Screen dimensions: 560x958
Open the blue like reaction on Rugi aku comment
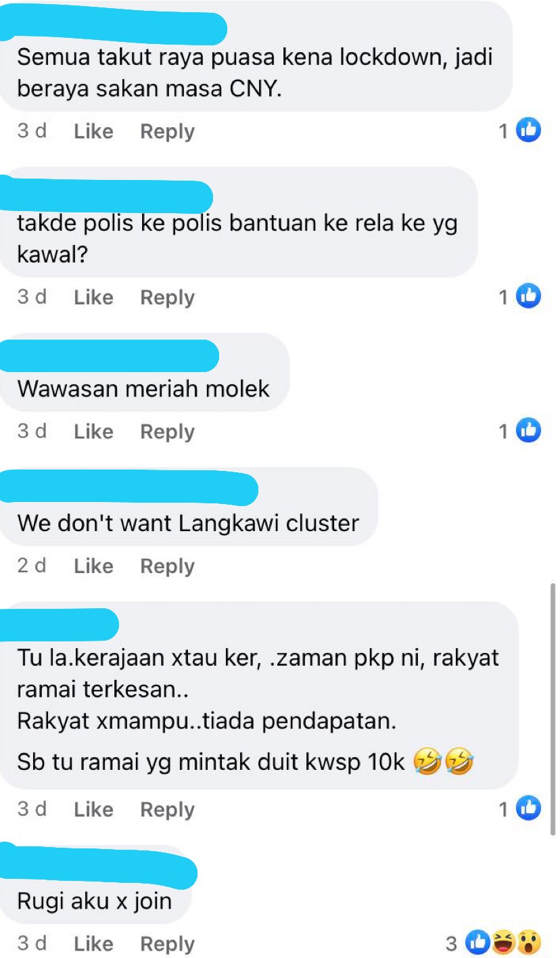click(x=478, y=942)
